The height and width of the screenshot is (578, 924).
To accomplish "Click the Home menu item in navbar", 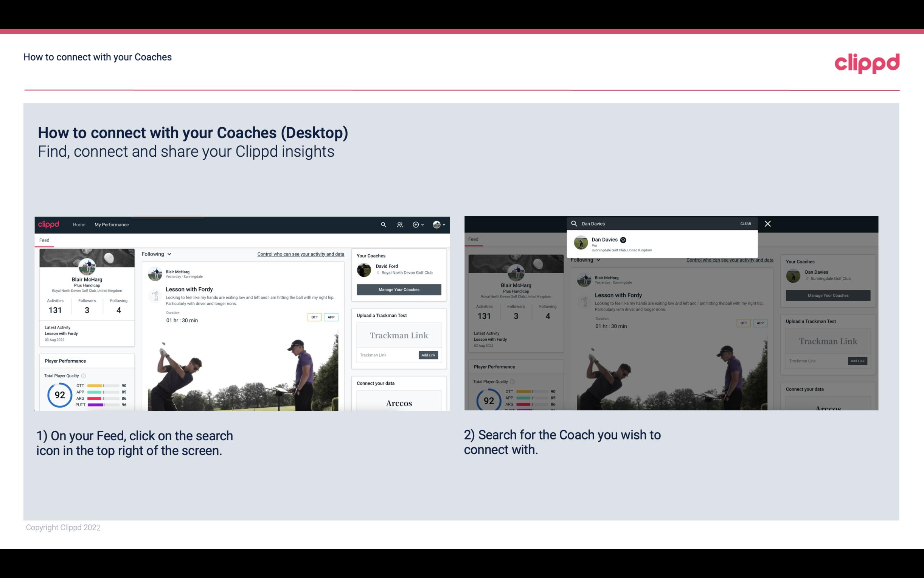I will [80, 224].
